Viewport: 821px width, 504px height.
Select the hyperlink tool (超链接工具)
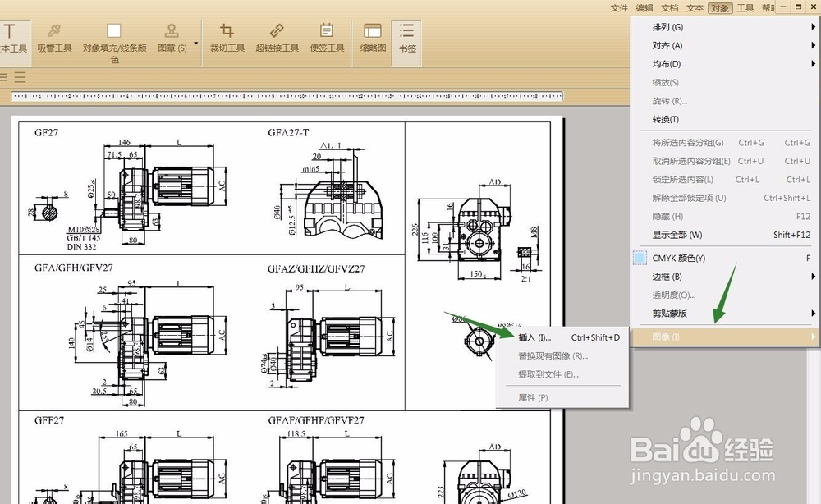(277, 39)
